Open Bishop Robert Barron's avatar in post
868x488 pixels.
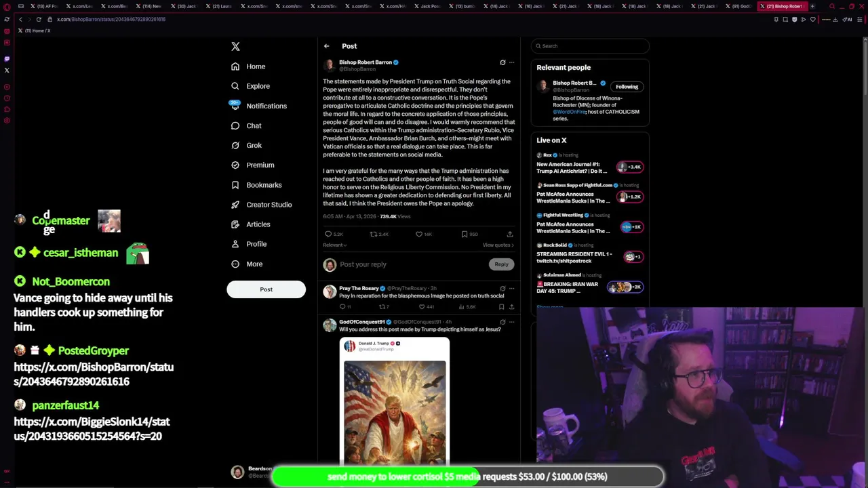point(330,65)
